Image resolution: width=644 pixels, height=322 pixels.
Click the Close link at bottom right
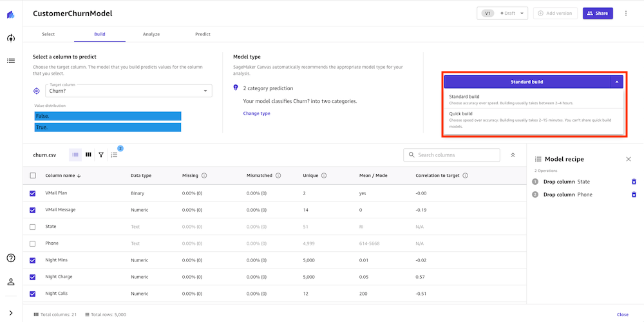[x=623, y=315]
